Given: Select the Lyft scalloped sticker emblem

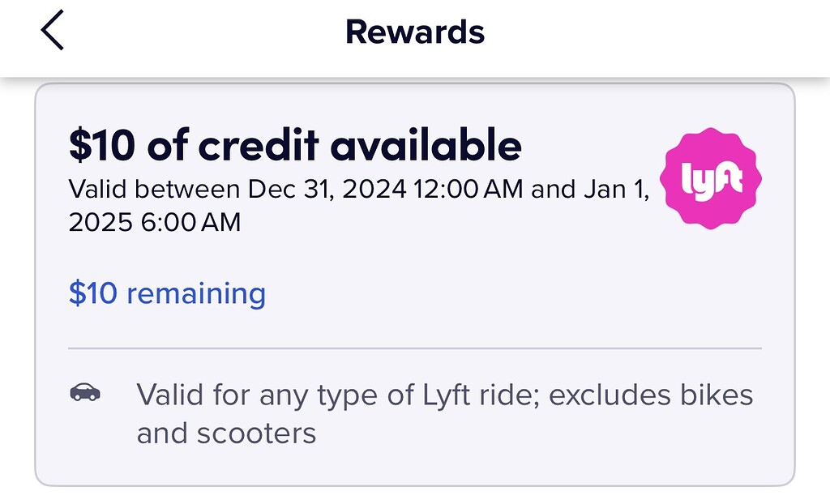Looking at the screenshot, I should click(x=710, y=178).
